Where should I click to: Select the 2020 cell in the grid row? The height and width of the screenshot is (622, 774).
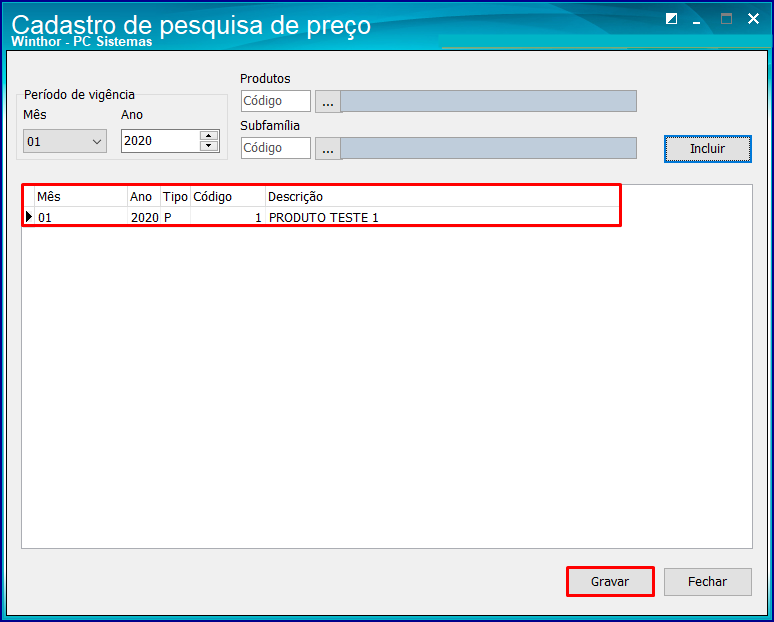[144, 217]
